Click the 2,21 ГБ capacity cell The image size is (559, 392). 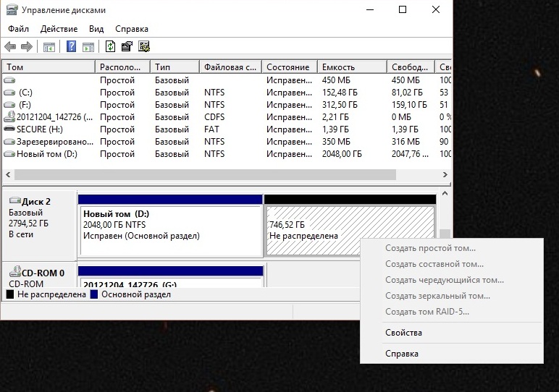click(x=335, y=117)
